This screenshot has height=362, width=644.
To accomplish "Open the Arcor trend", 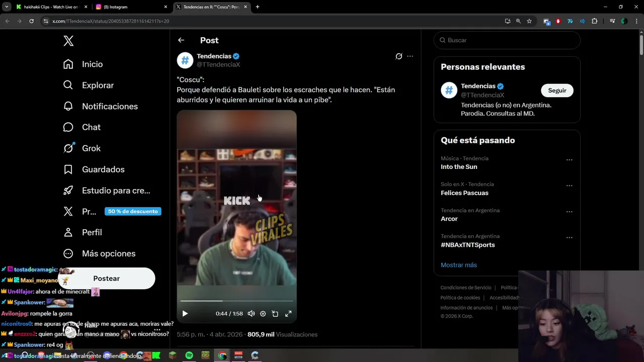I will [x=449, y=219].
